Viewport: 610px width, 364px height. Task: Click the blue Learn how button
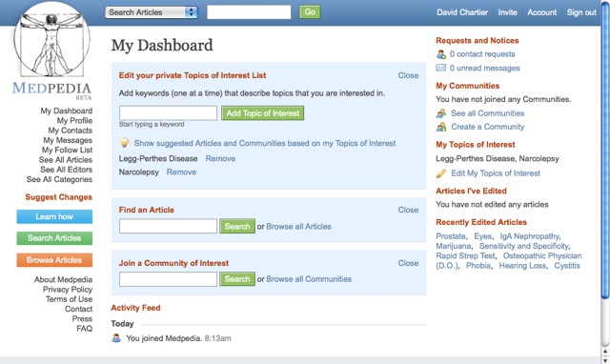click(54, 216)
